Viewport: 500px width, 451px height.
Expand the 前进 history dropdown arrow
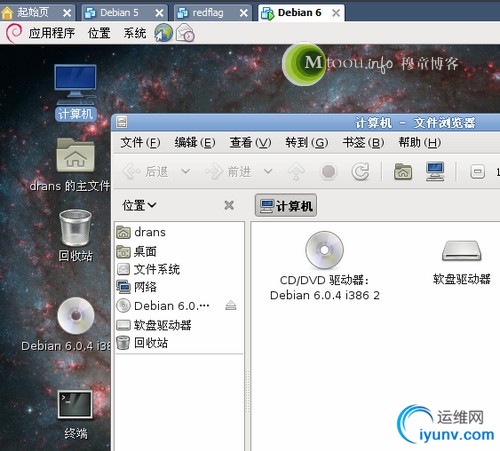point(268,172)
